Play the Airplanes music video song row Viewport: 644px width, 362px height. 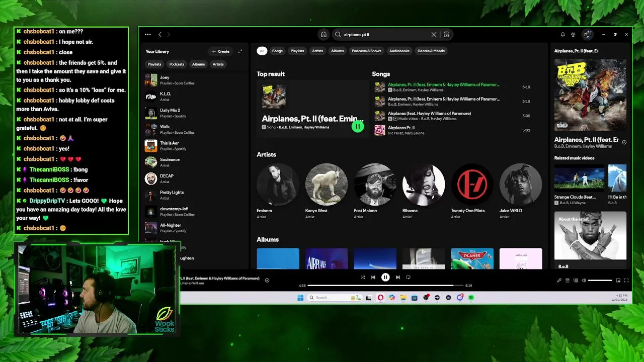pos(453,116)
